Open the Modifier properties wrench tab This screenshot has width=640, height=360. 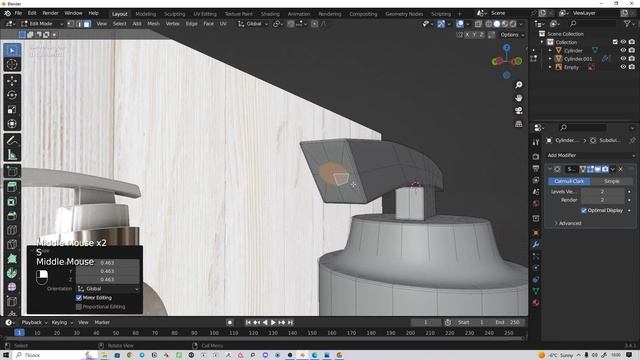pyautogui.click(x=536, y=244)
